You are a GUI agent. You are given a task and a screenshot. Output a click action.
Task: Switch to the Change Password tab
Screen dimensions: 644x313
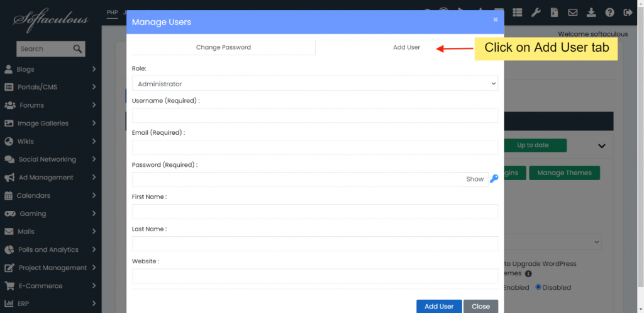[223, 47]
